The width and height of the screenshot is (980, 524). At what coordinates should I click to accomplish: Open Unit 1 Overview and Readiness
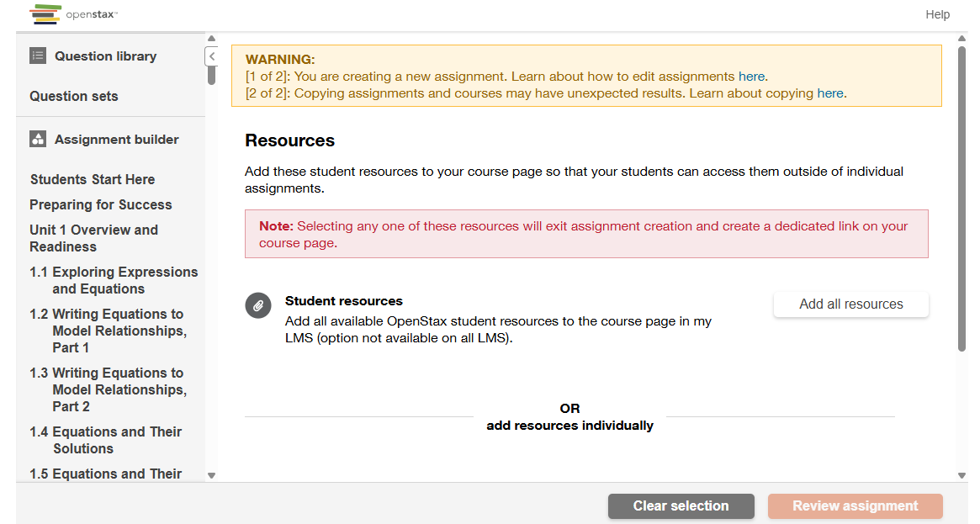point(93,238)
